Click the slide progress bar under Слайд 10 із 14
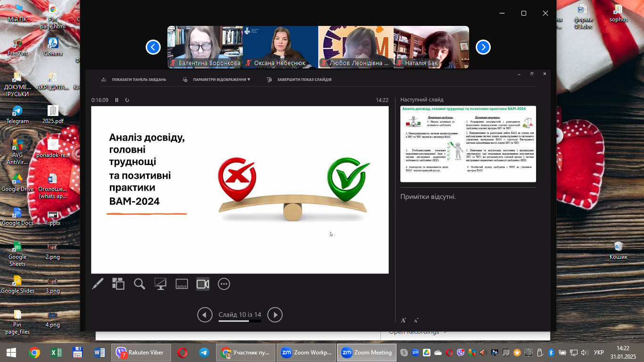Screen dimensions: 644x362 click(x=240, y=321)
